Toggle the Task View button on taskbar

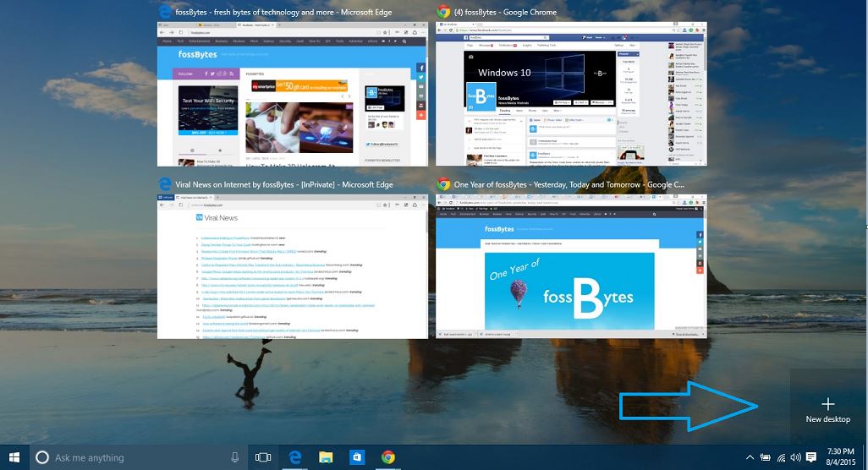click(263, 457)
